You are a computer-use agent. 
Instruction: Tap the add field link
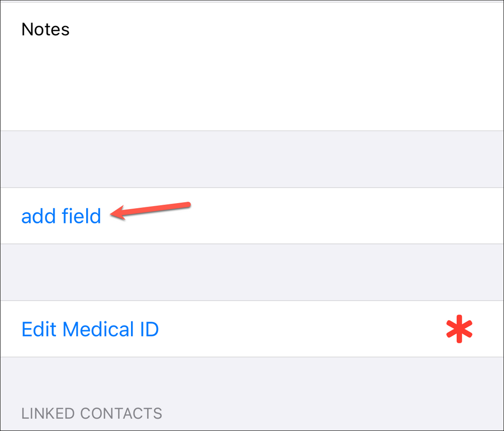[61, 216]
